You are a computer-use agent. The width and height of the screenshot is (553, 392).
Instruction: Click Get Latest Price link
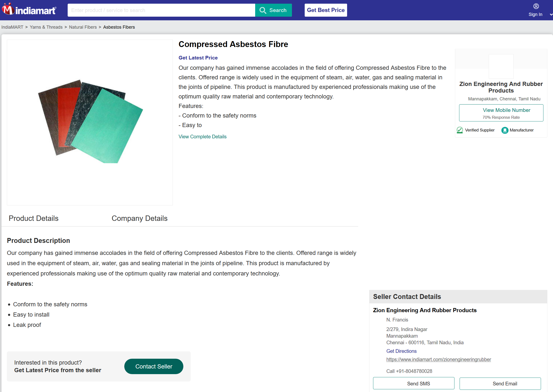tap(198, 58)
